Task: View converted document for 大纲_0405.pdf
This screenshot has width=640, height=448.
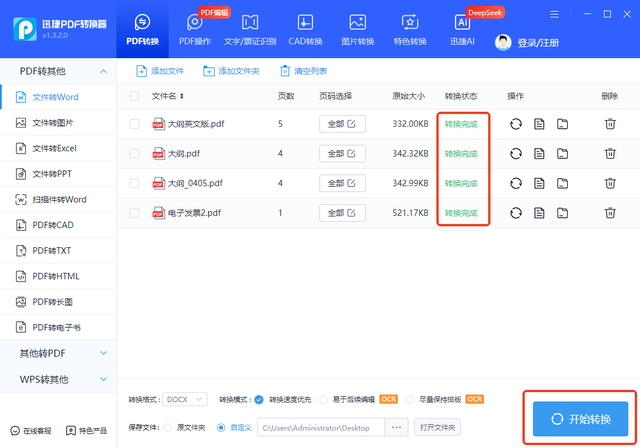Action: [539, 184]
